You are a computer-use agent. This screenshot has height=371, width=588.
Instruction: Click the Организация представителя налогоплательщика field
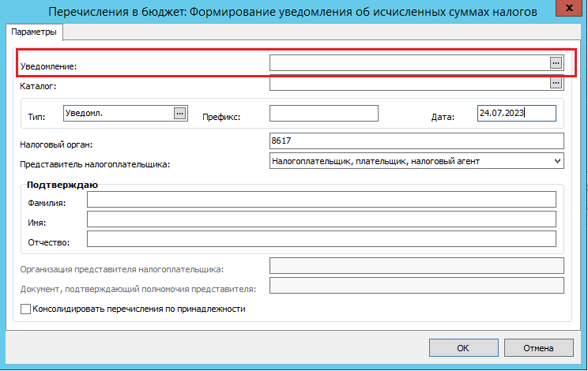tap(416, 265)
